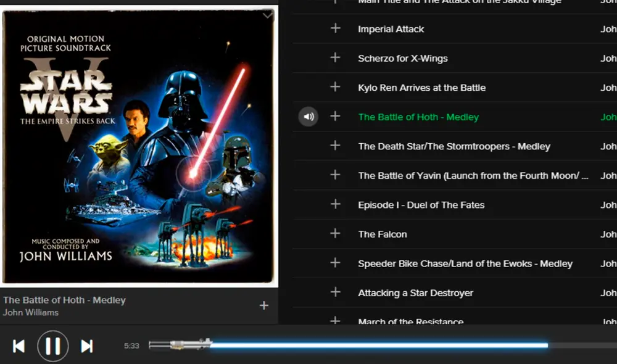
Task: Add current track using plus beside its title
Action: (264, 305)
